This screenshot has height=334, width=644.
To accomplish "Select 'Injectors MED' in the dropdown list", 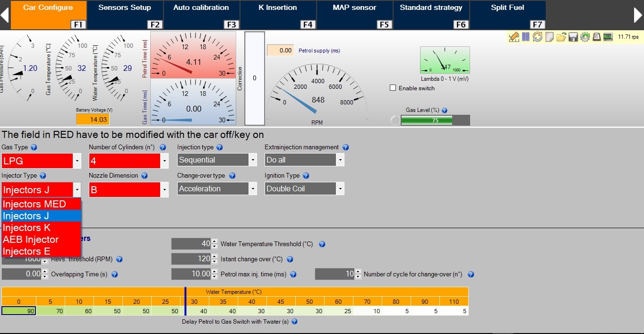I will (34, 204).
